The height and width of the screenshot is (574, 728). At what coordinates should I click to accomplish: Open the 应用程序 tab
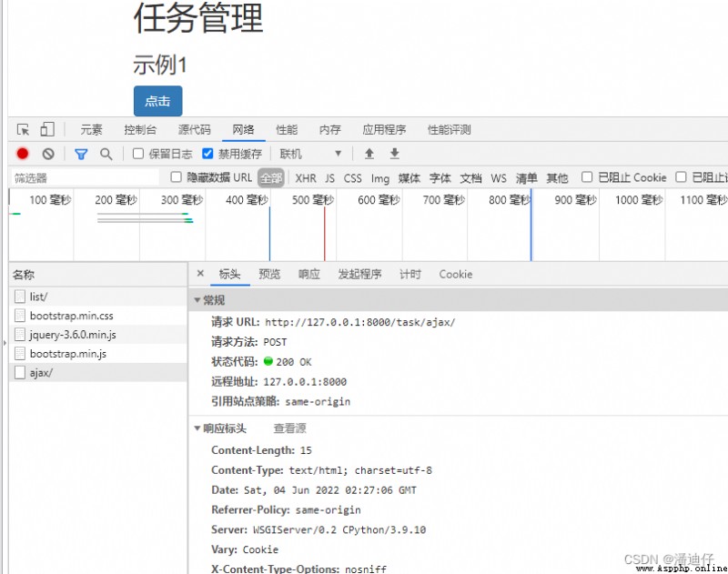coord(384,129)
